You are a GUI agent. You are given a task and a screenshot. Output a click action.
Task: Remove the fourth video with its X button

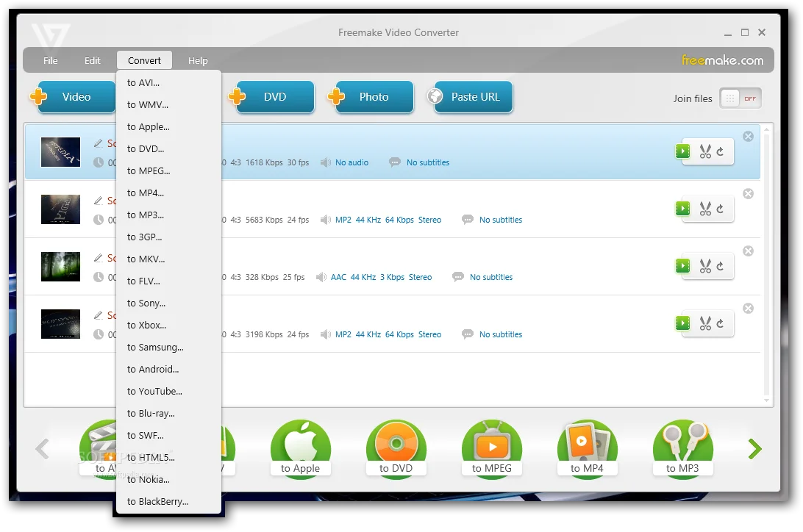tap(748, 308)
